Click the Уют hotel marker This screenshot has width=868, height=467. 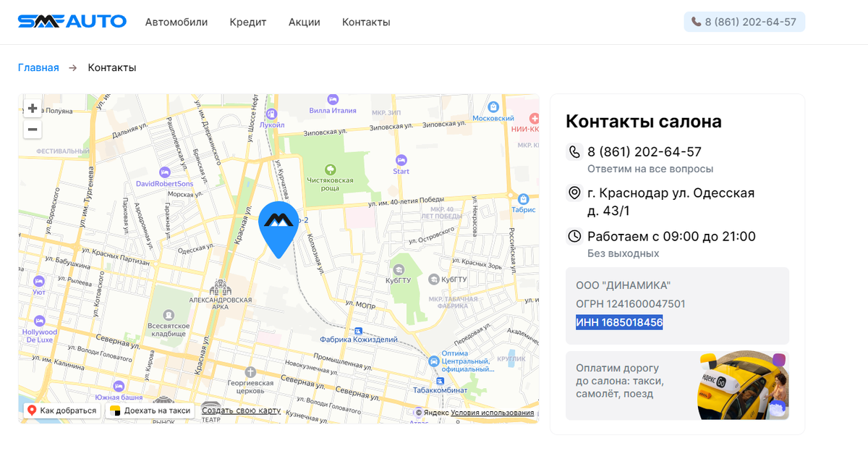(39, 281)
